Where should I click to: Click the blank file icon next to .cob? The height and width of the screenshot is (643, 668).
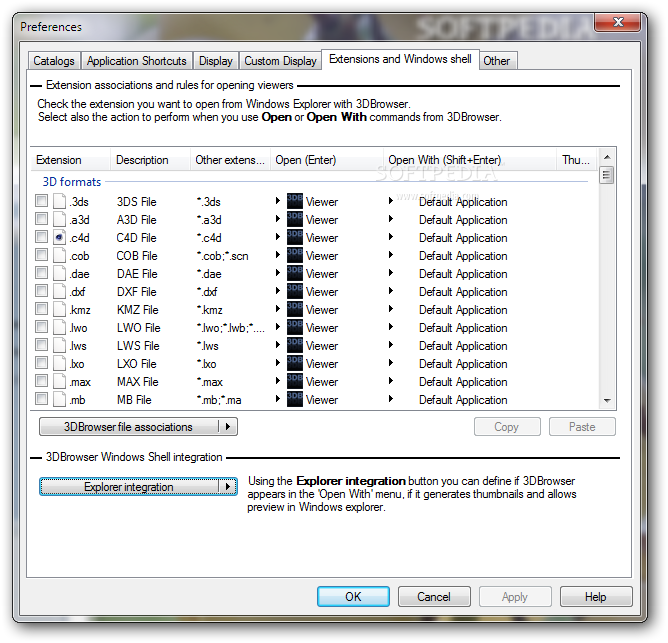pyautogui.click(x=60, y=255)
